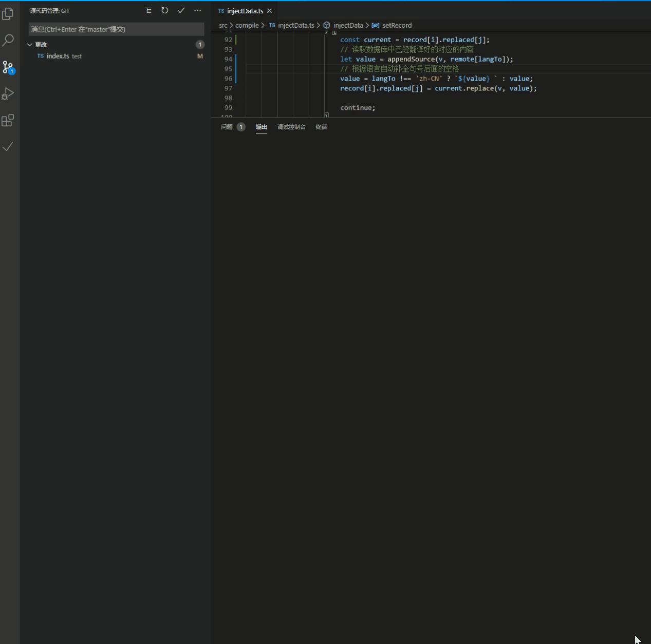Click src in the breadcrumb
Viewport: 651px width, 644px height.
(223, 25)
